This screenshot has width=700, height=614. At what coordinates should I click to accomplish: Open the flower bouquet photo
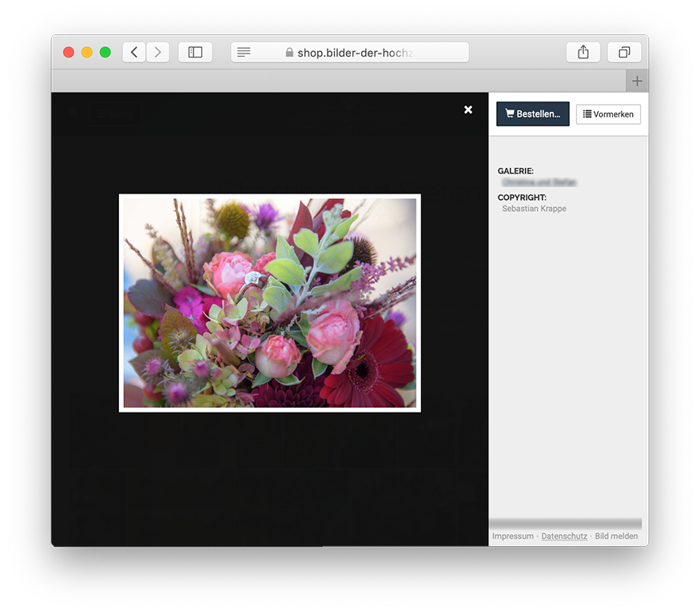pos(269,303)
